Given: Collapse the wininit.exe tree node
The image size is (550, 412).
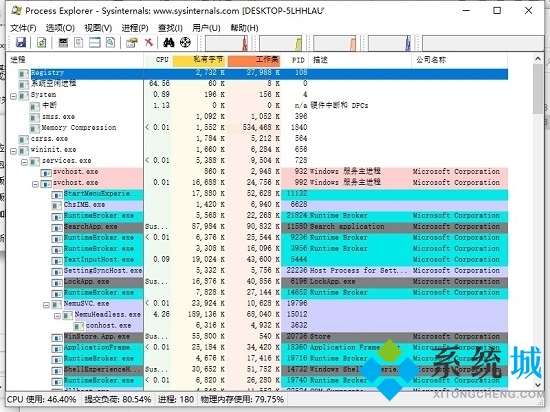Looking at the screenshot, I should 13,151.
